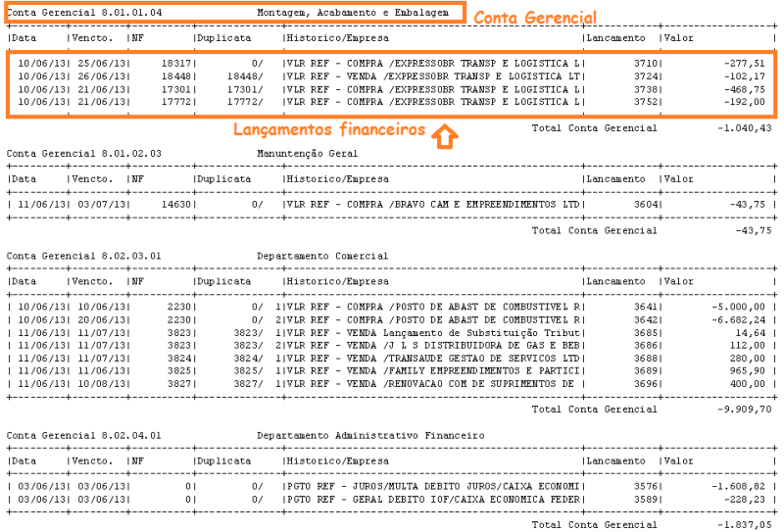Select lançamento number 3686
Image resolution: width=784 pixels, height=532 pixels.
pyautogui.click(x=646, y=346)
